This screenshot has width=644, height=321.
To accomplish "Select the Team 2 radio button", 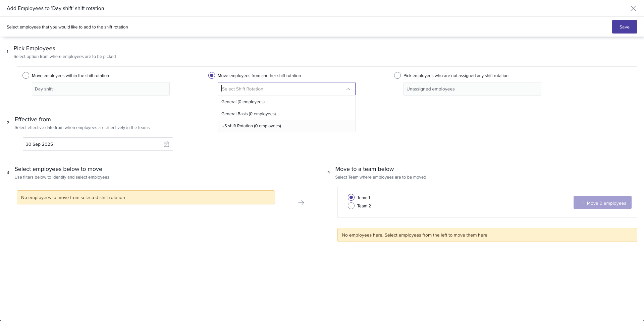I will click(351, 206).
